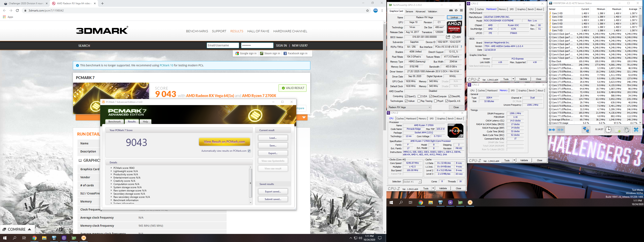The image size is (644, 242).
Task: Open a new Chrome tab with plus icon
Action: (x=102, y=3)
